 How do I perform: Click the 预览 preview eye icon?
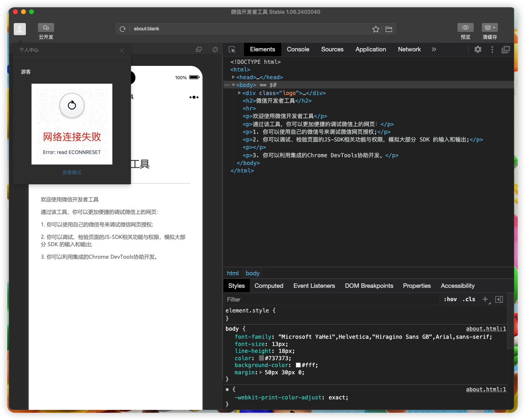tap(466, 27)
